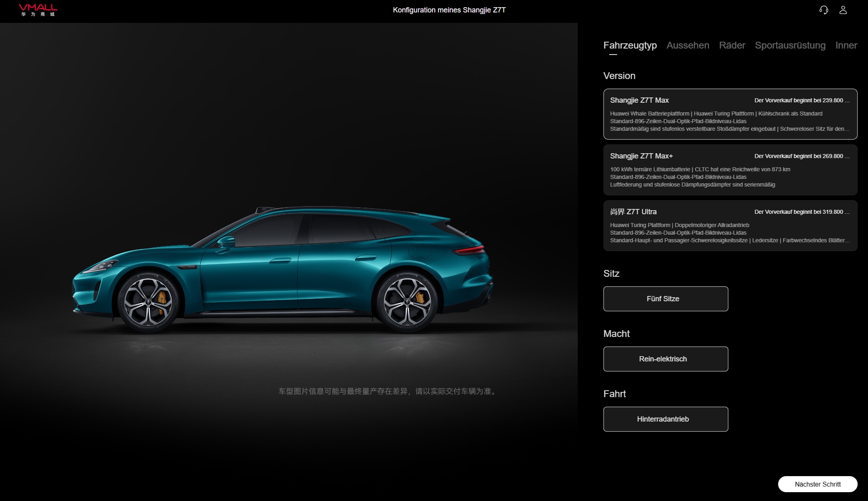Click the teal car preview image
The height and width of the screenshot is (501, 868).
[281, 269]
